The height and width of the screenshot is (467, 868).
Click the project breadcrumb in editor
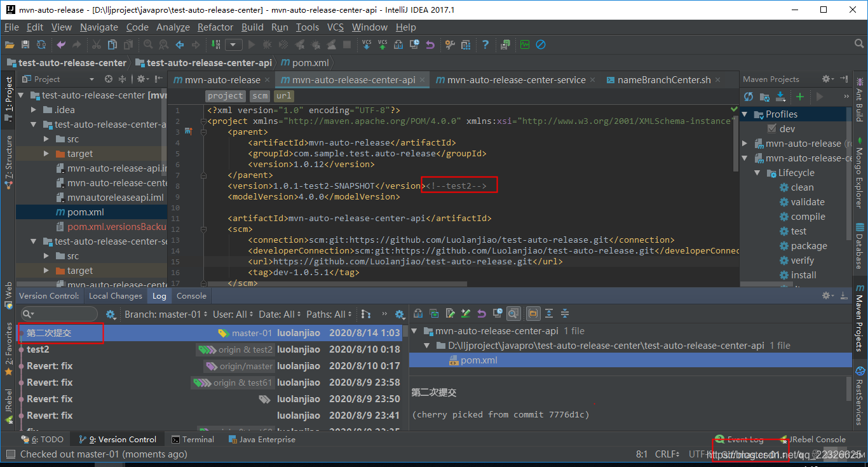pos(226,96)
